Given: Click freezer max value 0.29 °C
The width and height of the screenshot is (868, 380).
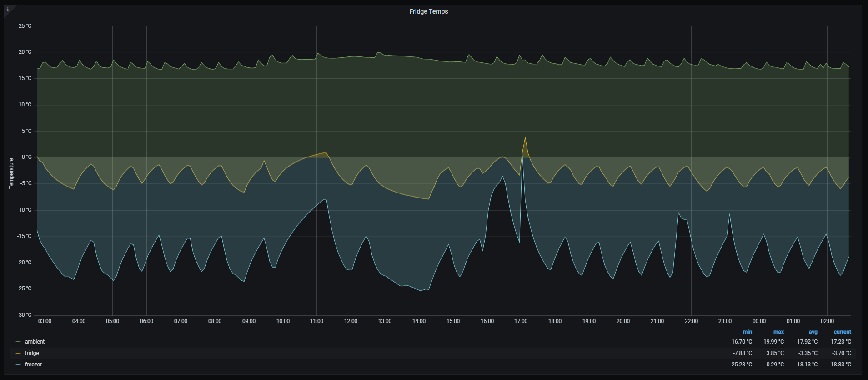Looking at the screenshot, I should point(775,365).
